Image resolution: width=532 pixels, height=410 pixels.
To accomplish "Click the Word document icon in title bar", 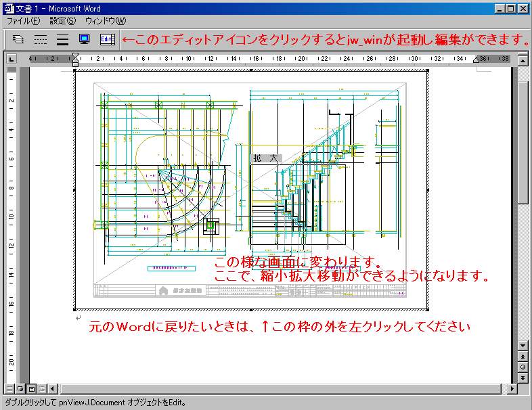I will click(x=8, y=9).
